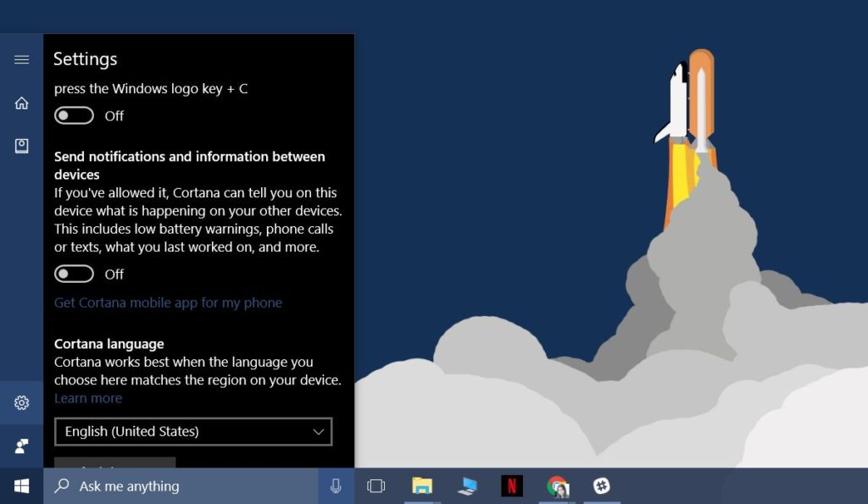Open Cortana's Notebook
This screenshot has width=868, height=504.
pos(21,145)
